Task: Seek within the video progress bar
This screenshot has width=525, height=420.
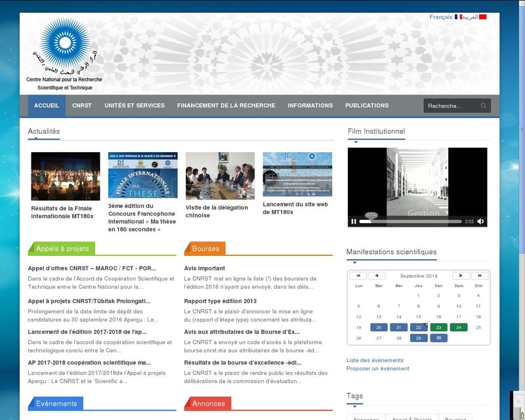Action: click(410, 221)
